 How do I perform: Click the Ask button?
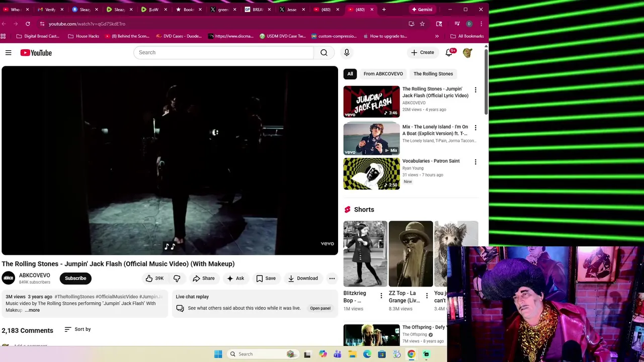pyautogui.click(x=235, y=278)
